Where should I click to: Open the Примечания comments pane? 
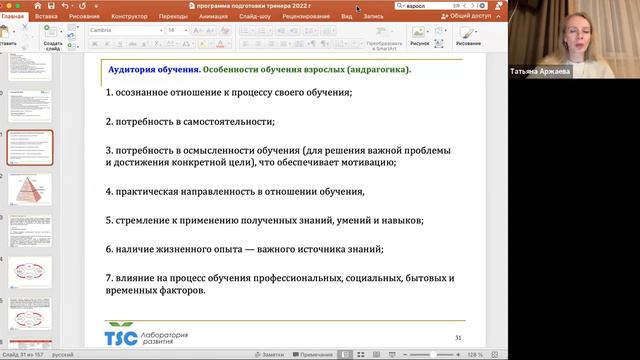click(313, 355)
